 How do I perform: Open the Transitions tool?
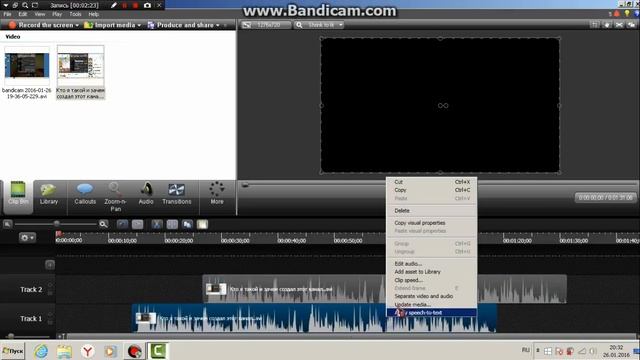176,194
